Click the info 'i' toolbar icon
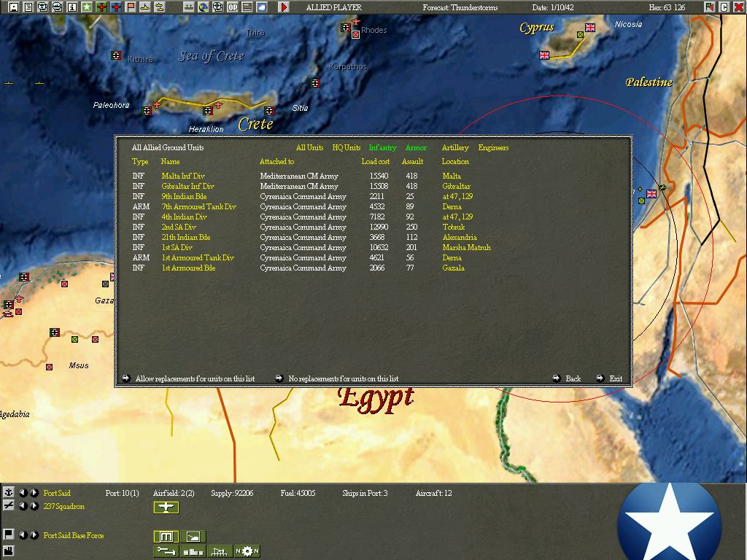Image resolution: width=747 pixels, height=560 pixels. 72,7
